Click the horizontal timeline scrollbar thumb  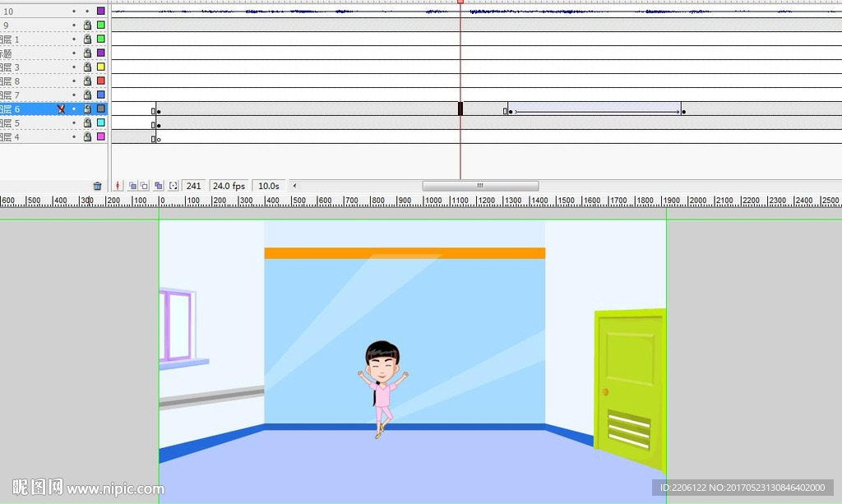click(x=480, y=186)
